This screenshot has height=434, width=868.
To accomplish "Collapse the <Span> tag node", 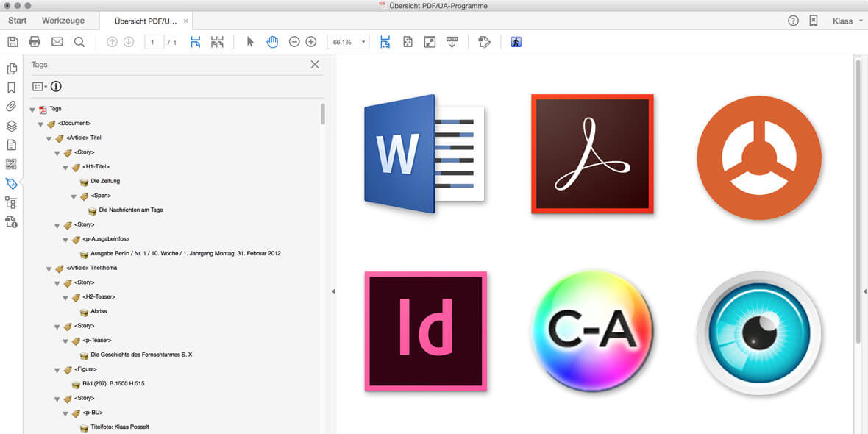I will click(74, 196).
